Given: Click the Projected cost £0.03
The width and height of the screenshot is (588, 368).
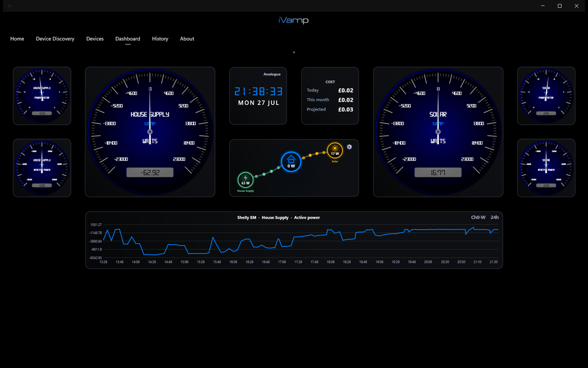Looking at the screenshot, I should 346,109.
